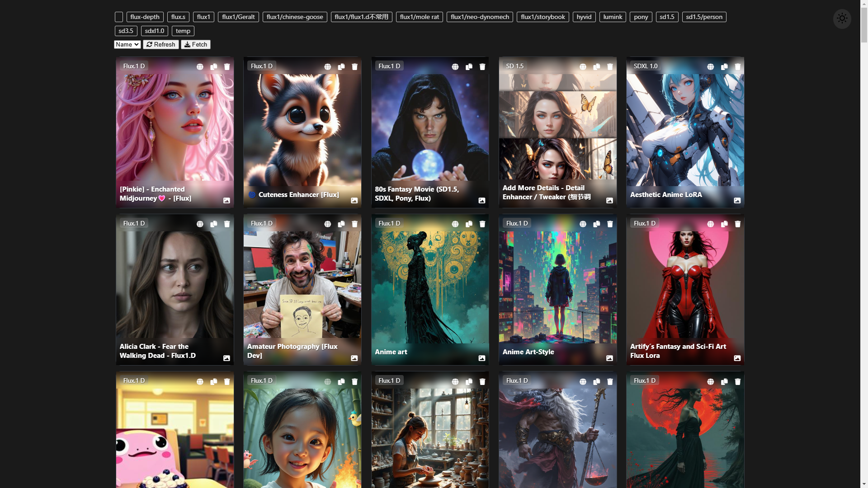Click image icon on Pinkie Enchanted Midjourney card
This screenshot has width=868, height=488.
coord(226,200)
